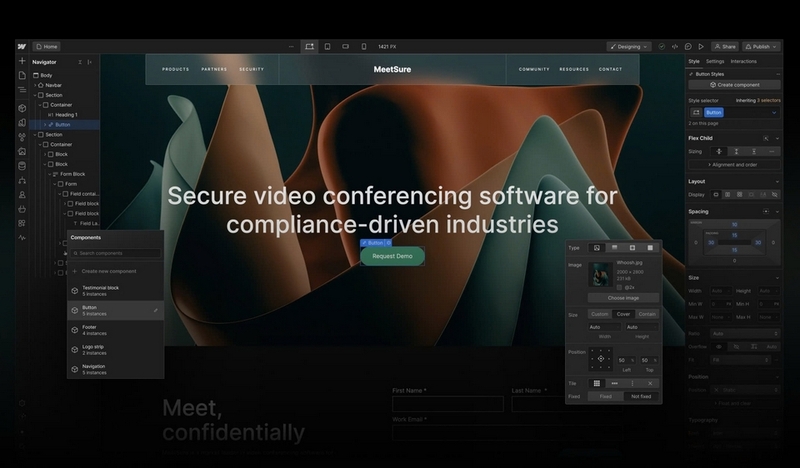This screenshot has width=800, height=468.
Task: Select the desktop breakpoint icon
Action: pyautogui.click(x=309, y=46)
